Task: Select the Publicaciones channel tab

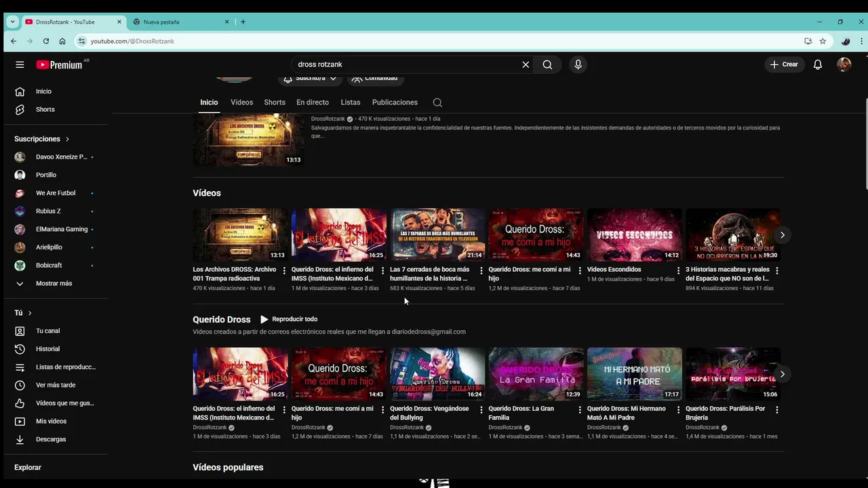Action: point(395,102)
